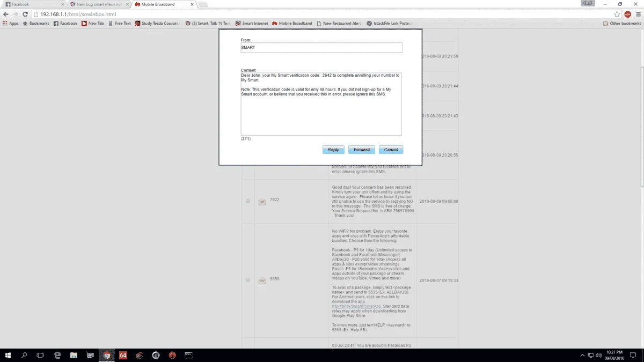
Task: Click inside the Content message text area
Action: click(x=321, y=104)
